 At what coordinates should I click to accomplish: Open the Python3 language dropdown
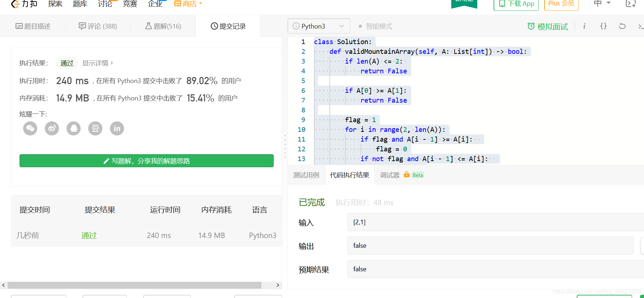coord(319,26)
